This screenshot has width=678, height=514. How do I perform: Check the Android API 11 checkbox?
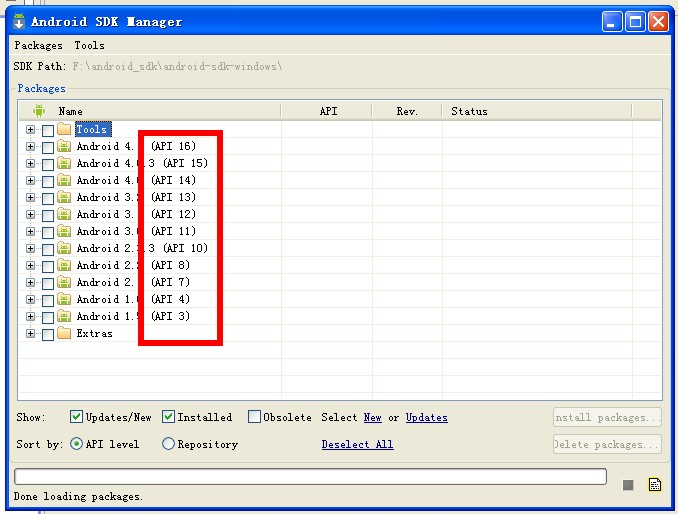click(x=48, y=232)
